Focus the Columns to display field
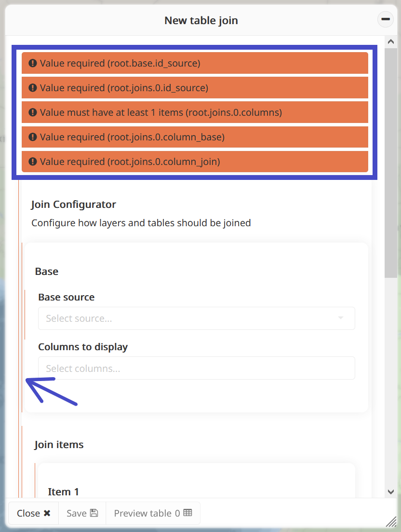The width and height of the screenshot is (401, 532). (x=196, y=368)
